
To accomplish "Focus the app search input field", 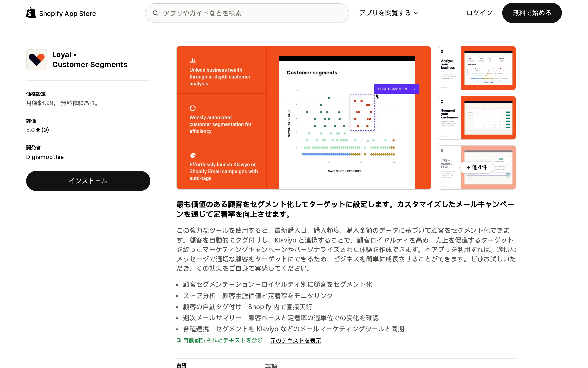I will tap(247, 13).
